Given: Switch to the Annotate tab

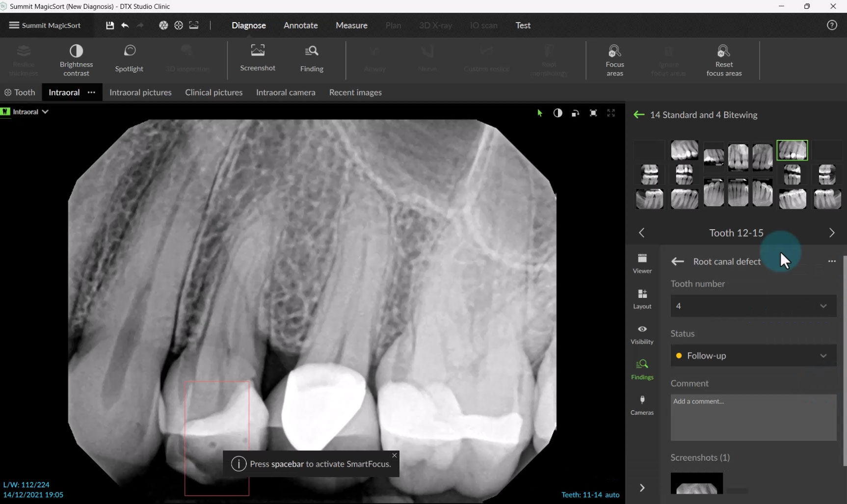Looking at the screenshot, I should tap(301, 25).
